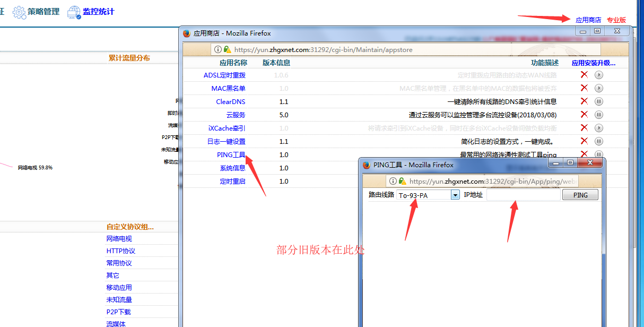
Task: Select 网络电视 in the custom protocol list
Action: click(x=119, y=239)
